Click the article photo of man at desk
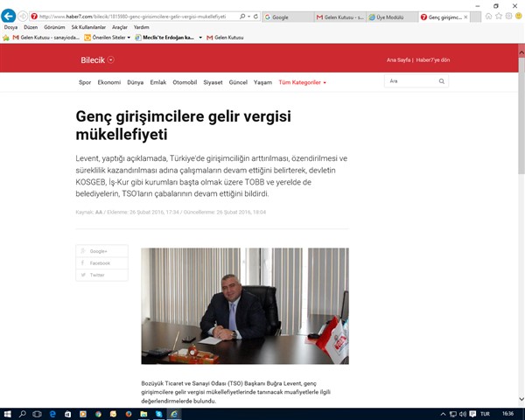 point(245,305)
